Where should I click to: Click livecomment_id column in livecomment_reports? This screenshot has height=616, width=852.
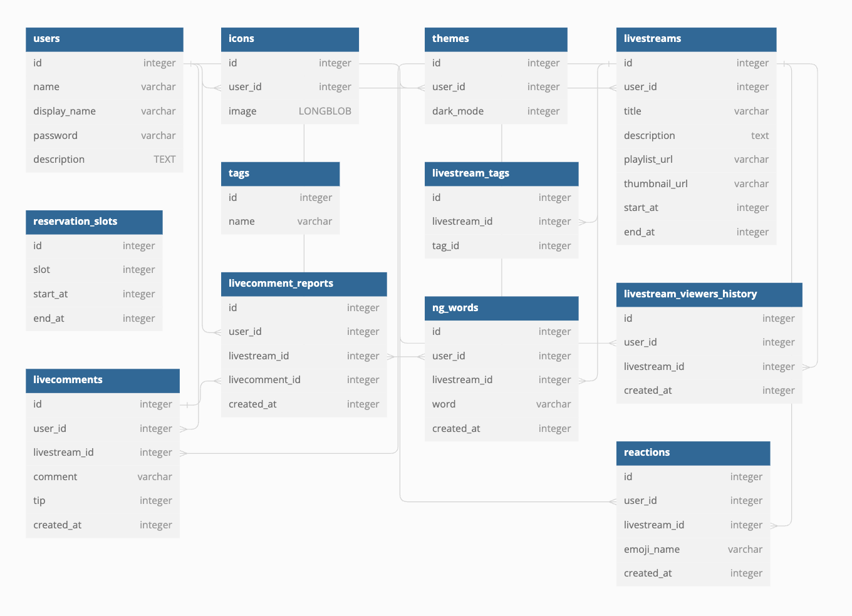click(304, 380)
